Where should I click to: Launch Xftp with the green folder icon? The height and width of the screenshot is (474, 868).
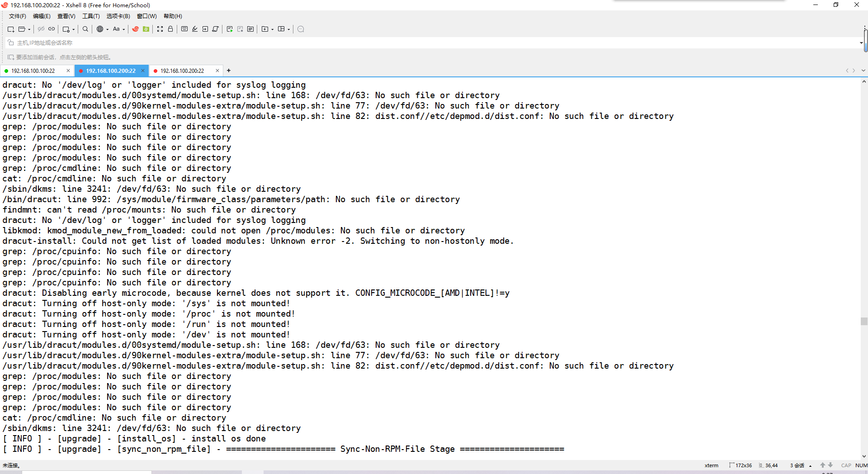coord(146,29)
